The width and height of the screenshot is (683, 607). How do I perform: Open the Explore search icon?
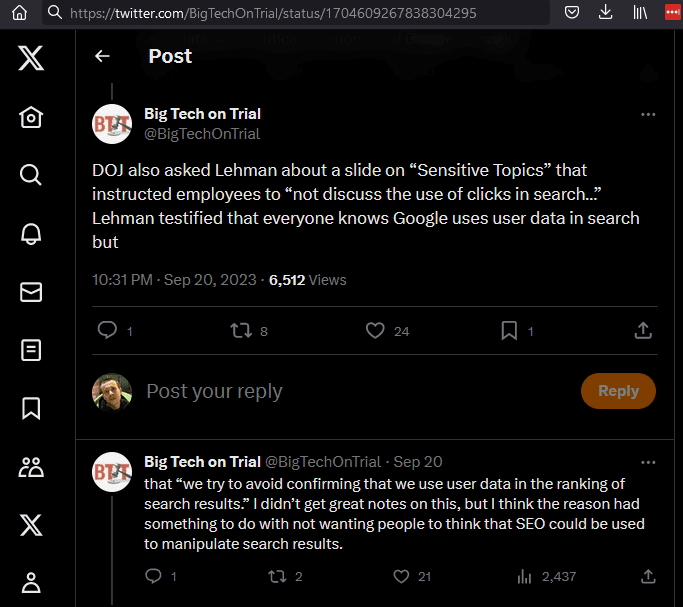tap(31, 175)
